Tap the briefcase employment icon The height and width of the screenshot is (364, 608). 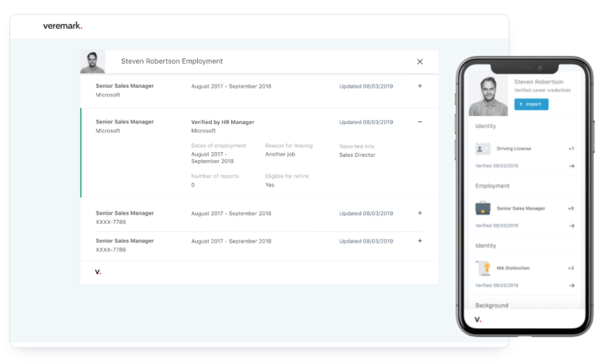click(483, 208)
